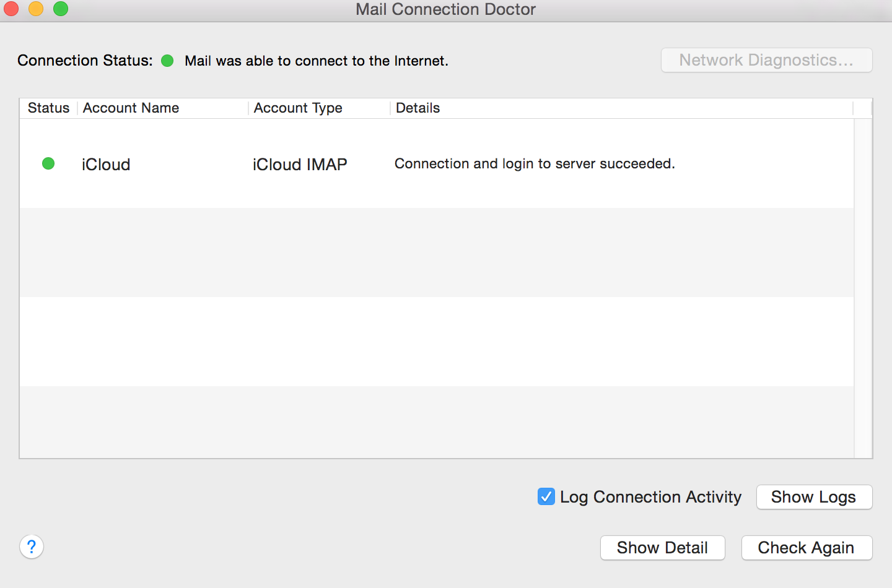Click the Account Type column header
The height and width of the screenshot is (588, 892).
[x=297, y=108]
